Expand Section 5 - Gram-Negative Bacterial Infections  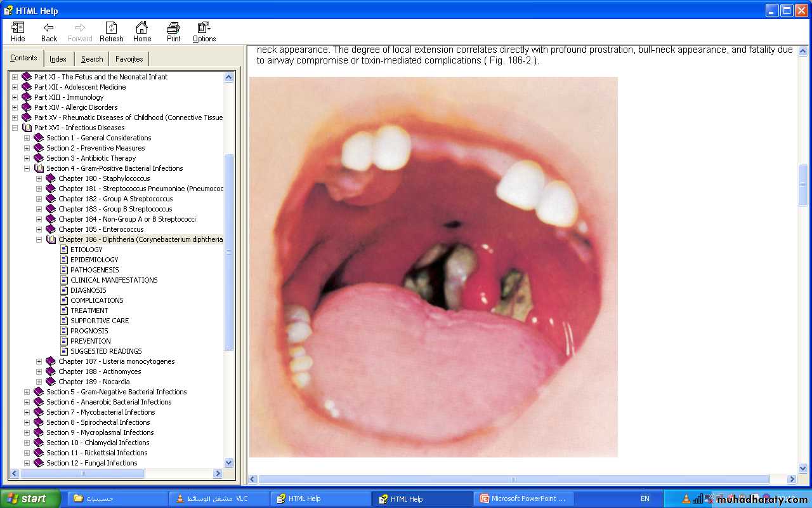27,392
